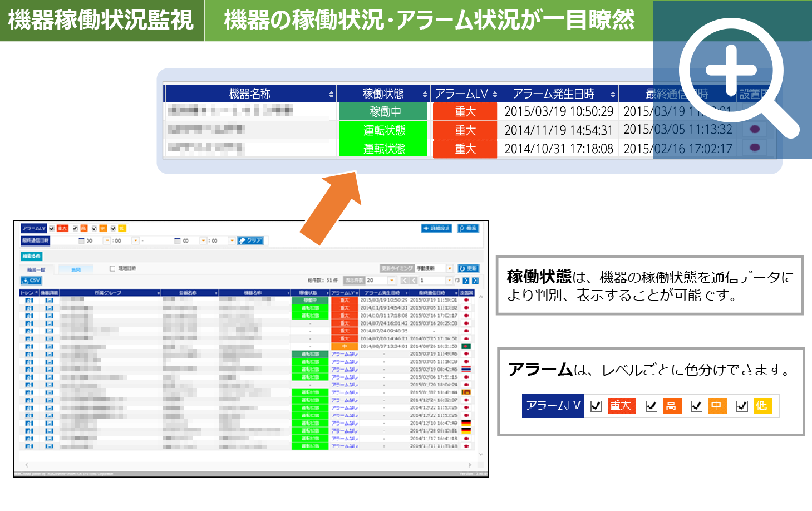812x511 pixels.
Task: Toggle 中 checkbox in the アラームLV legend box
Action: coord(697,406)
